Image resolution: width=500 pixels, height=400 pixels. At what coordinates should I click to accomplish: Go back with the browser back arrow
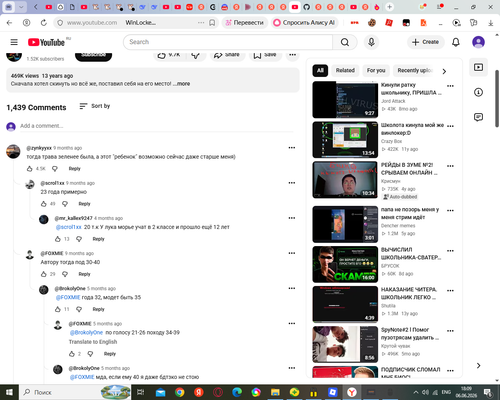click(x=9, y=23)
